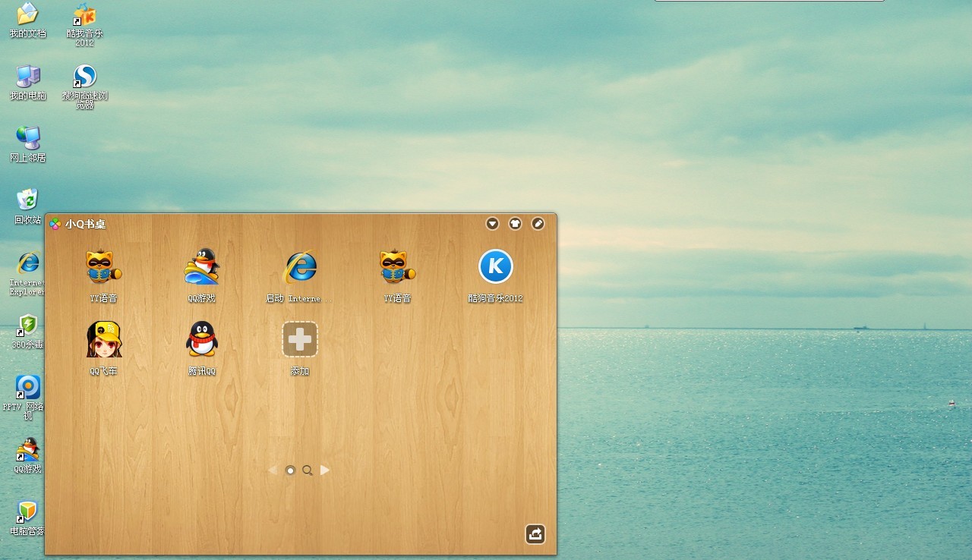Launch QQ游戏 from the 小Q书桌 panel

coord(201,267)
